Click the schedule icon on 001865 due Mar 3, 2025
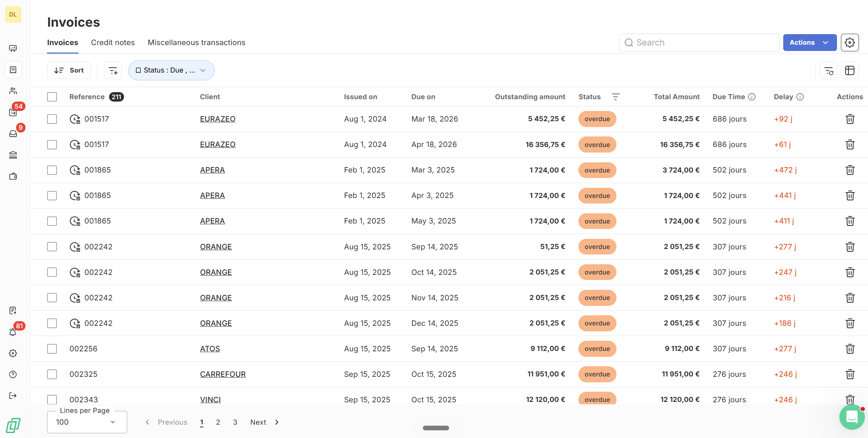Screen dimensions: 868x438 coord(75,170)
